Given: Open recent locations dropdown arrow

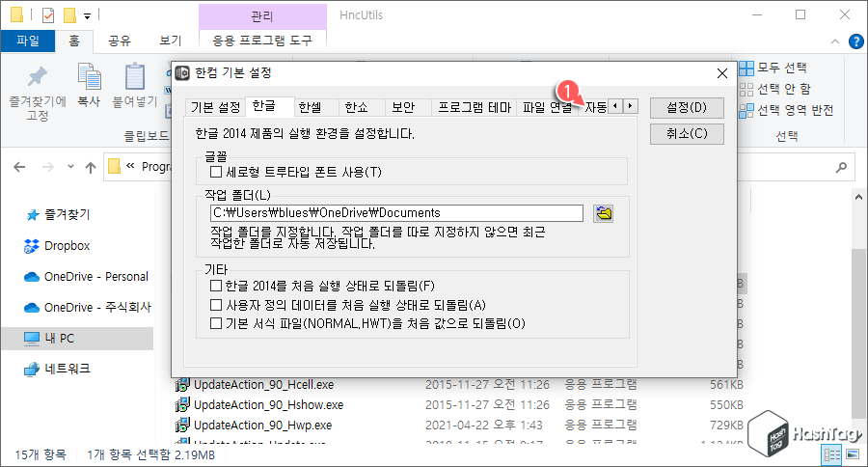Looking at the screenshot, I should 70,167.
